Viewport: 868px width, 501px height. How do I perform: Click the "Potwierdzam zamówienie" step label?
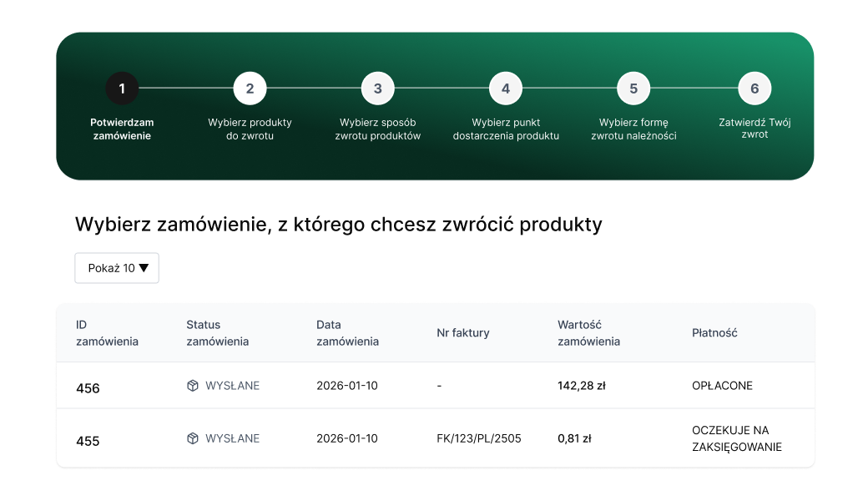coord(122,129)
